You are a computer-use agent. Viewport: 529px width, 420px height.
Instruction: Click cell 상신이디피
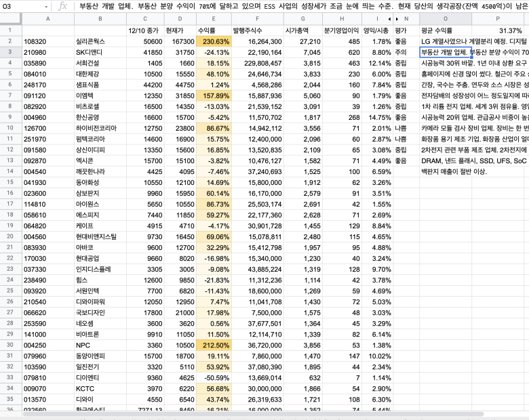[100, 150]
